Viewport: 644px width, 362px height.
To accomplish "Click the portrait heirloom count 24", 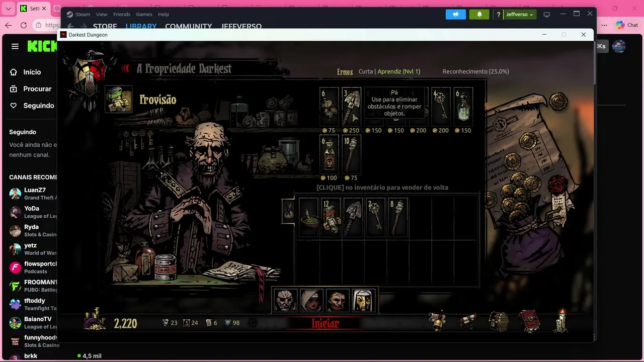I will coord(191,323).
